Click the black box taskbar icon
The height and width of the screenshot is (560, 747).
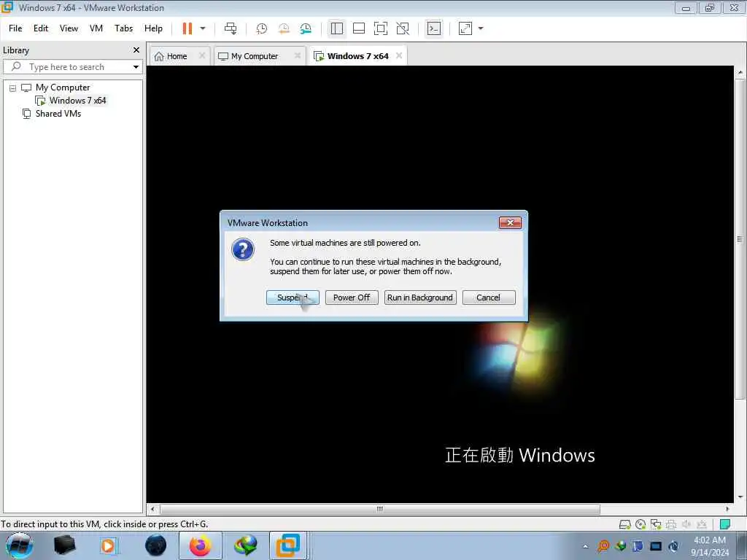tap(65, 545)
